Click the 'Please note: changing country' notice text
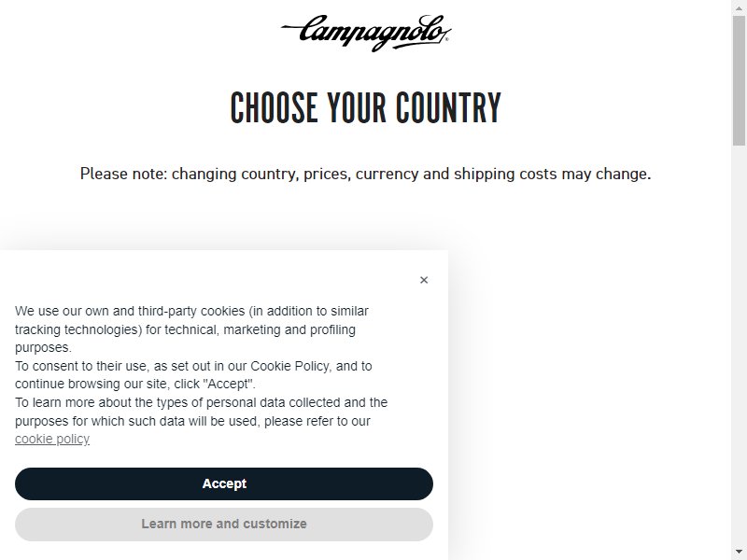 pyautogui.click(x=365, y=174)
